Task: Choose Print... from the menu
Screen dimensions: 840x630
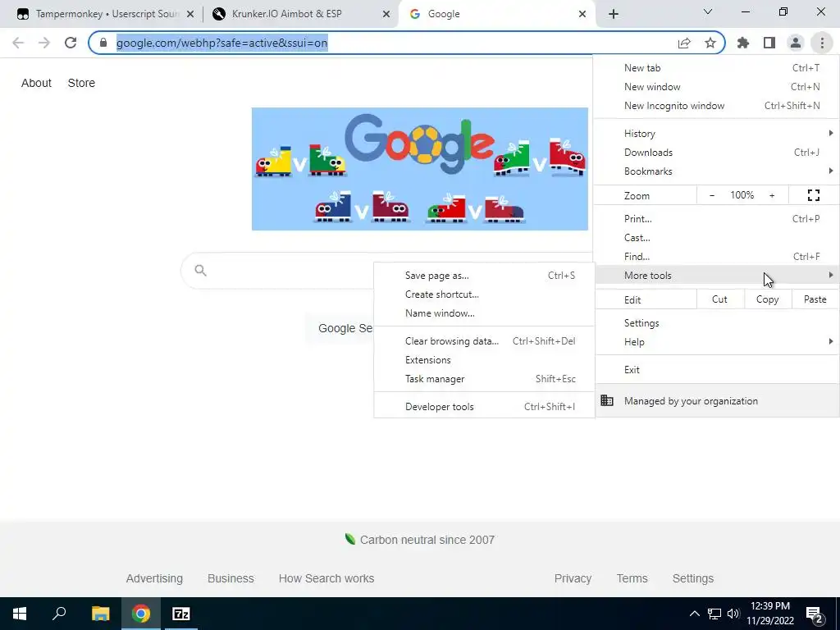Action: click(716, 218)
